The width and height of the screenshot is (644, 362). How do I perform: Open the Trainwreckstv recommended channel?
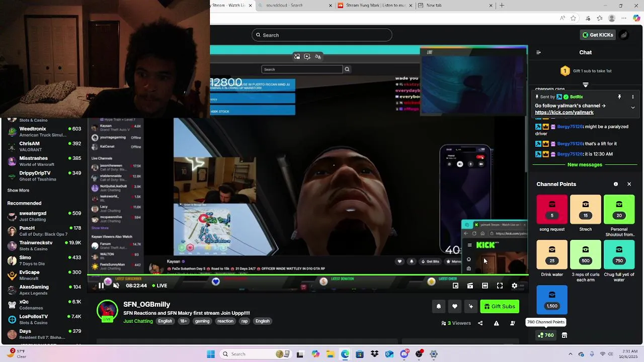point(44,245)
